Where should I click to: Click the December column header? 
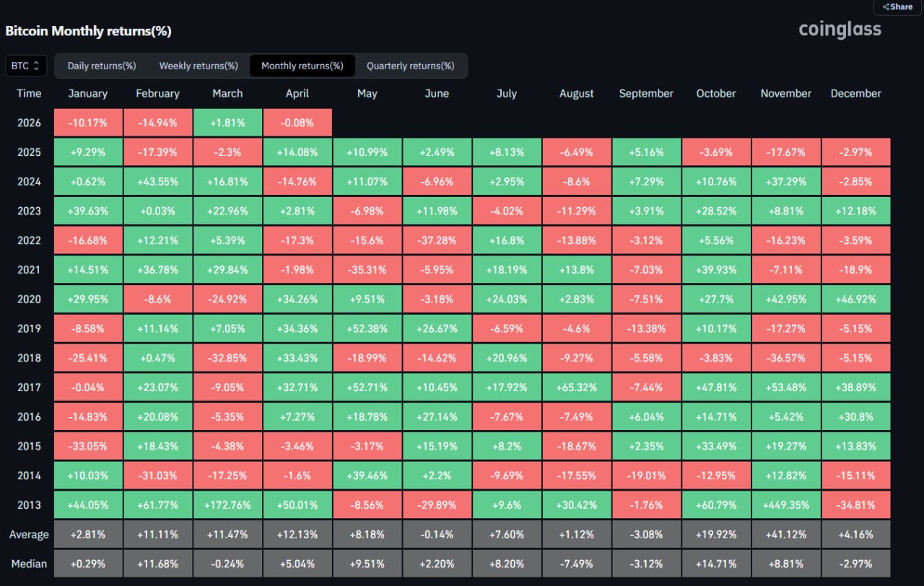point(855,93)
